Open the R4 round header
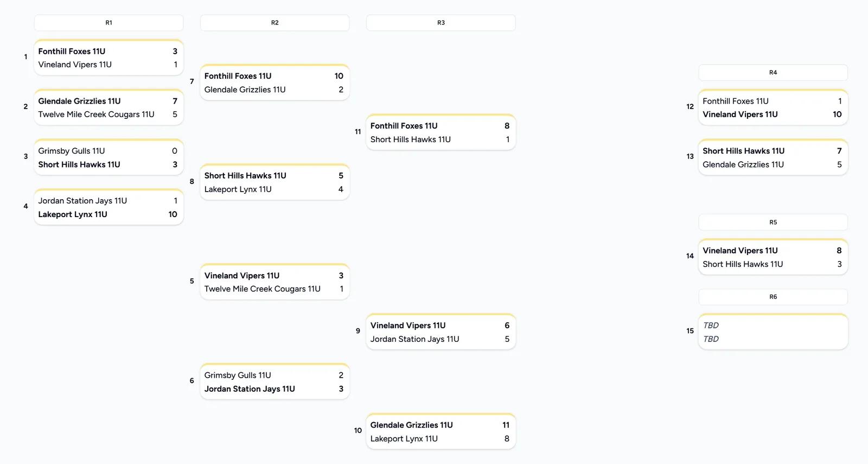The image size is (868, 464). coord(773,73)
